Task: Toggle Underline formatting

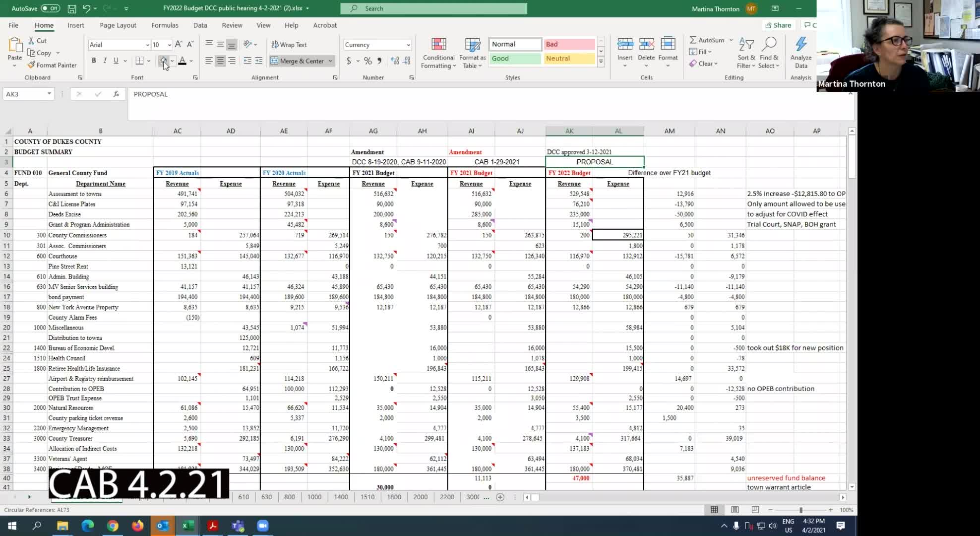Action: click(x=116, y=61)
